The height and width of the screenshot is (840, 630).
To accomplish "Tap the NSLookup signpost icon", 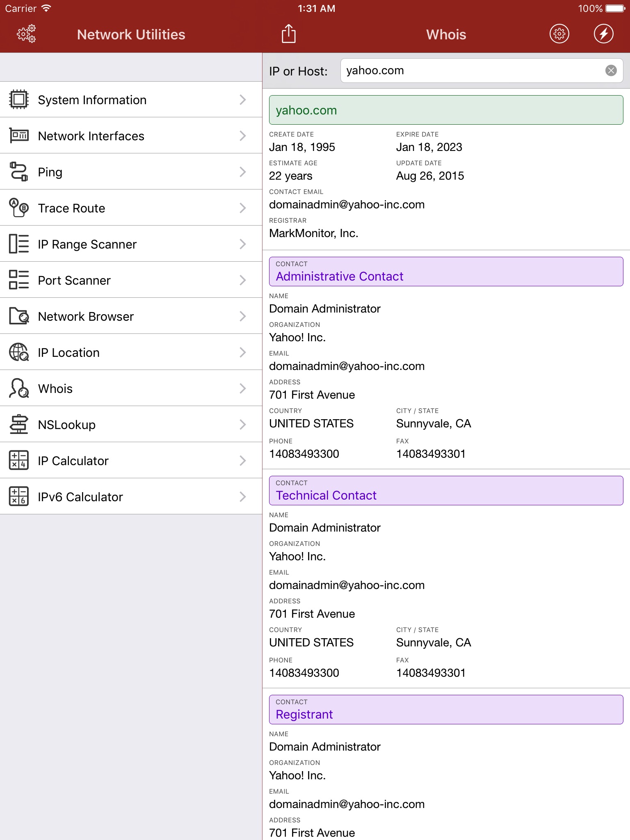I will point(18,424).
